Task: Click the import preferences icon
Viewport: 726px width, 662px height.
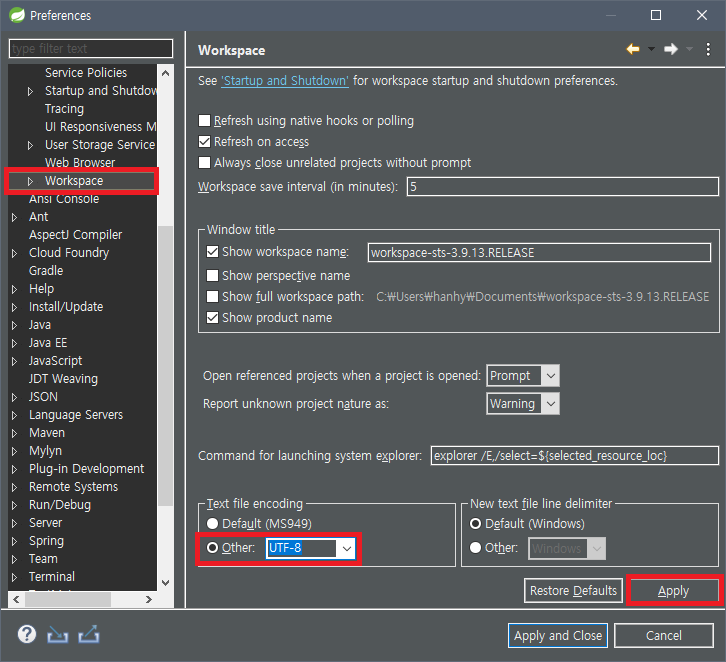Action: pos(57,635)
